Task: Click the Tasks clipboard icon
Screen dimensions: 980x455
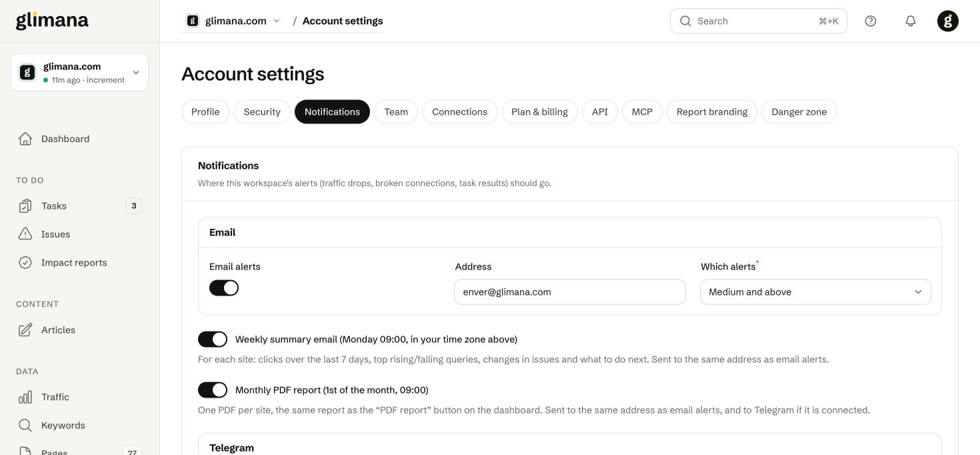Action: pos(25,206)
